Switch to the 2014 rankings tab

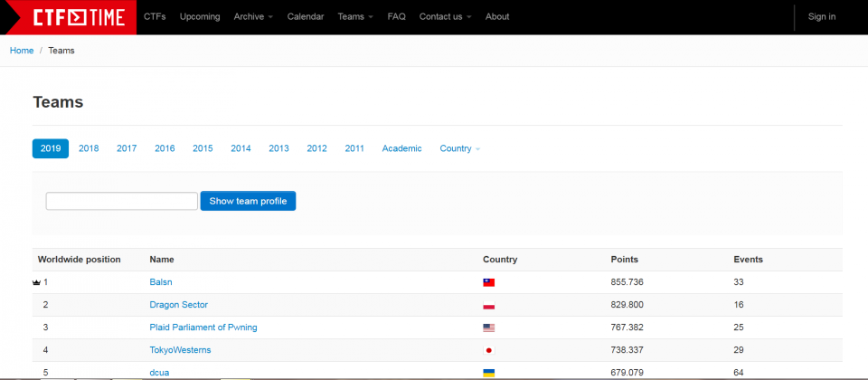click(x=241, y=148)
